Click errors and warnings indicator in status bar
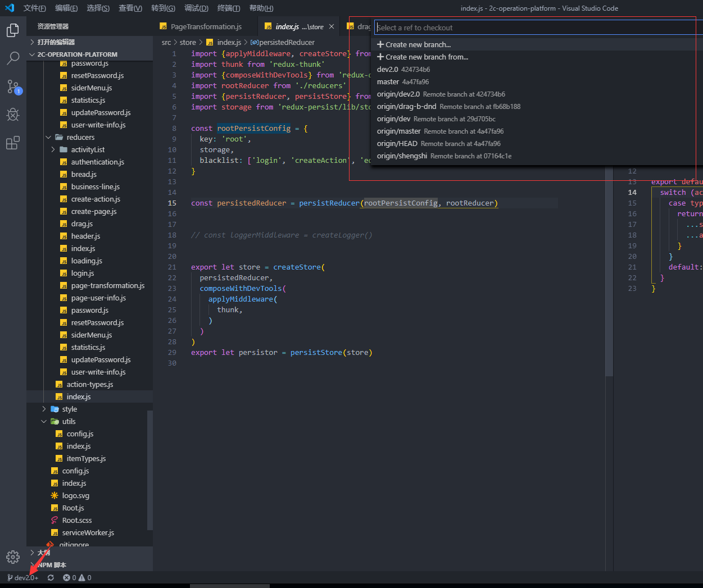The height and width of the screenshot is (588, 703). tap(77, 577)
